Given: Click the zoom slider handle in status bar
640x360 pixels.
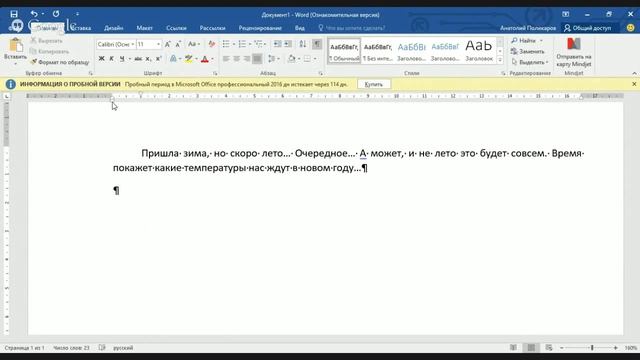Looking at the screenshot, I should click(x=592, y=348).
